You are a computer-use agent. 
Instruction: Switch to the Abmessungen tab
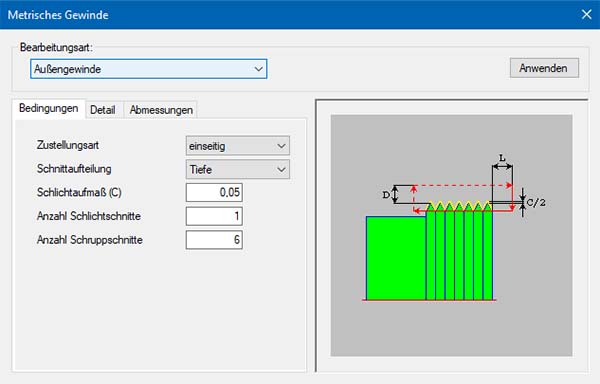point(161,110)
